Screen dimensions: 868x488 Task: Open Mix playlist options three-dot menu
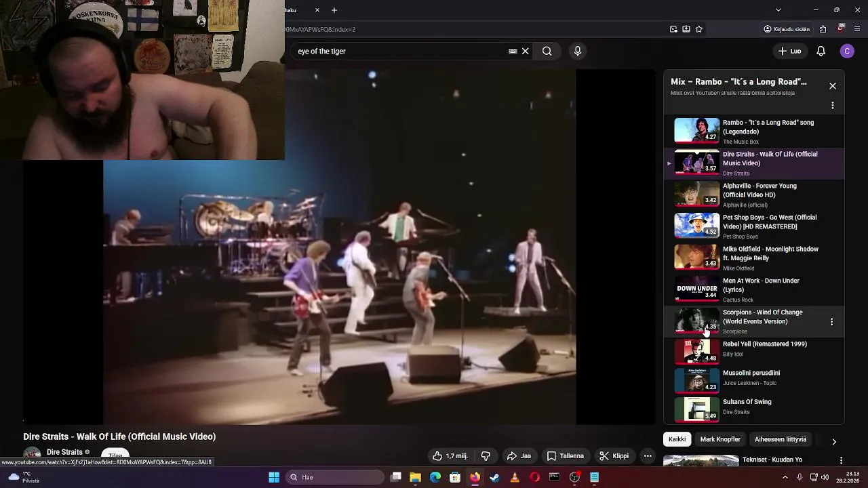(x=833, y=106)
